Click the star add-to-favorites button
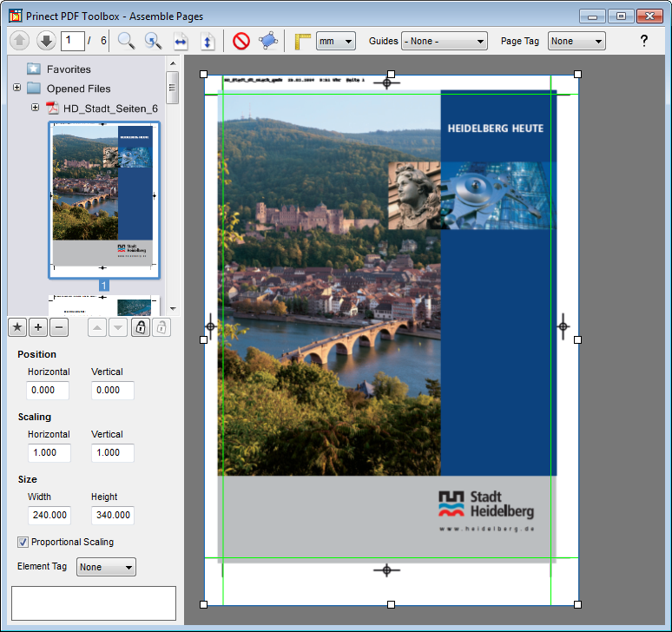The width and height of the screenshot is (672, 632). (x=16, y=327)
